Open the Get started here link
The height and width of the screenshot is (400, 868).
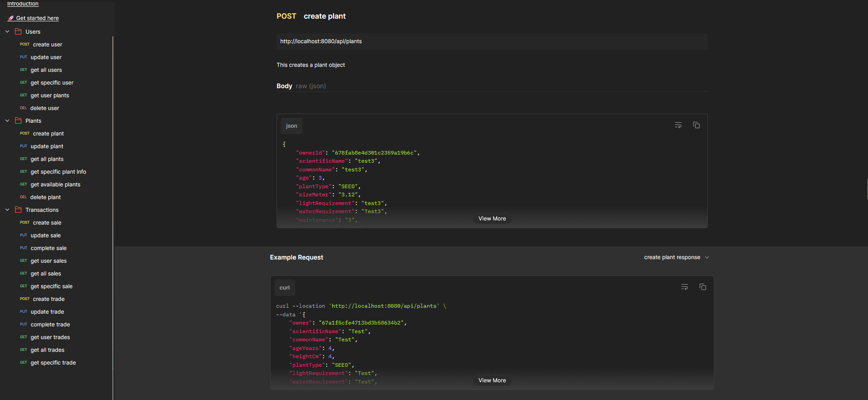(x=37, y=18)
